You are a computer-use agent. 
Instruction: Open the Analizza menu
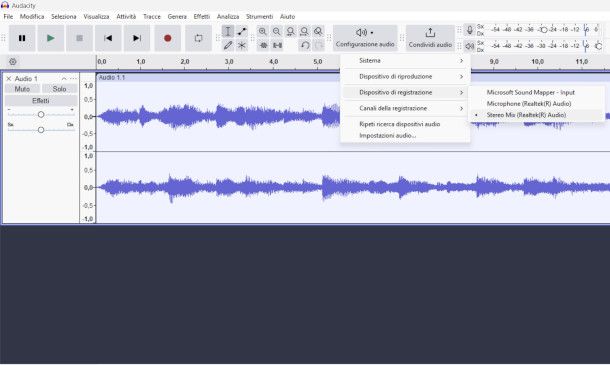pyautogui.click(x=228, y=16)
